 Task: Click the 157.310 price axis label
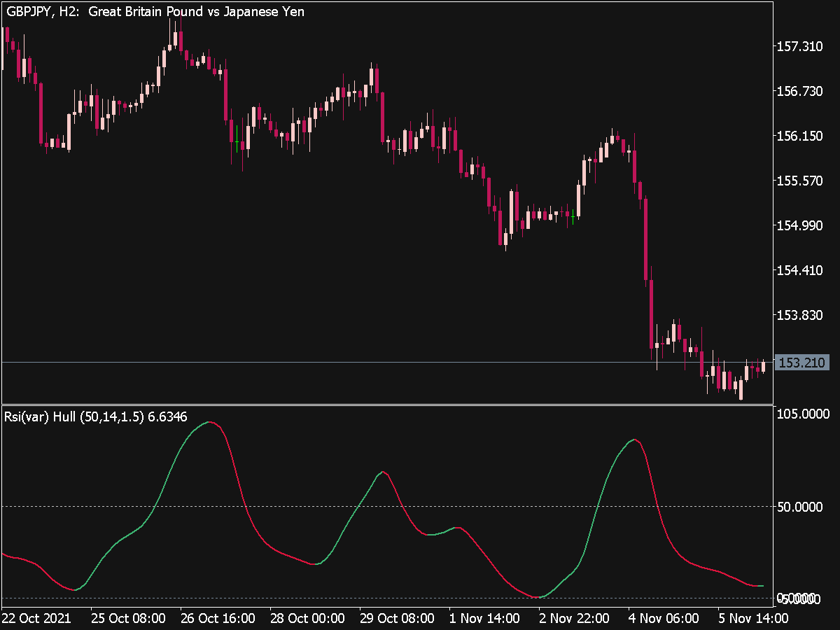[x=799, y=47]
